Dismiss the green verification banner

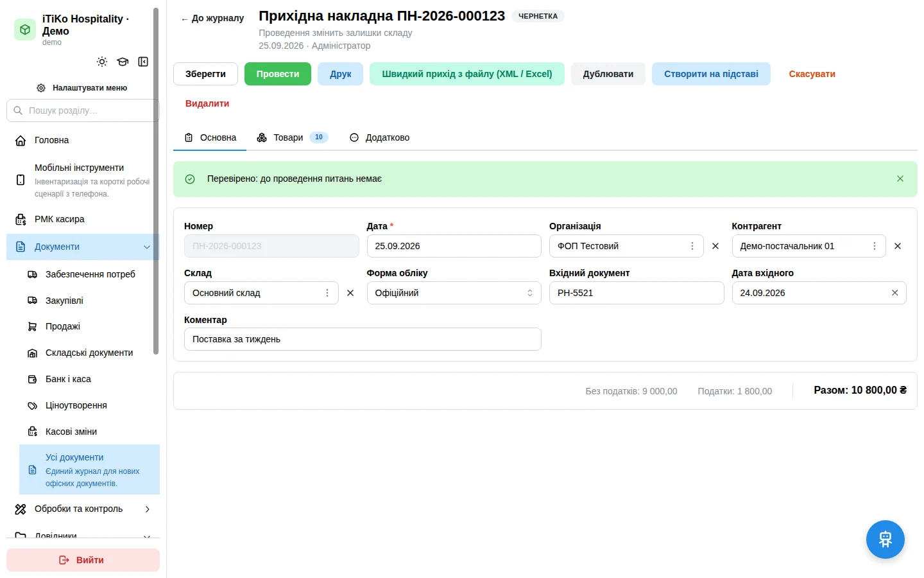click(900, 179)
